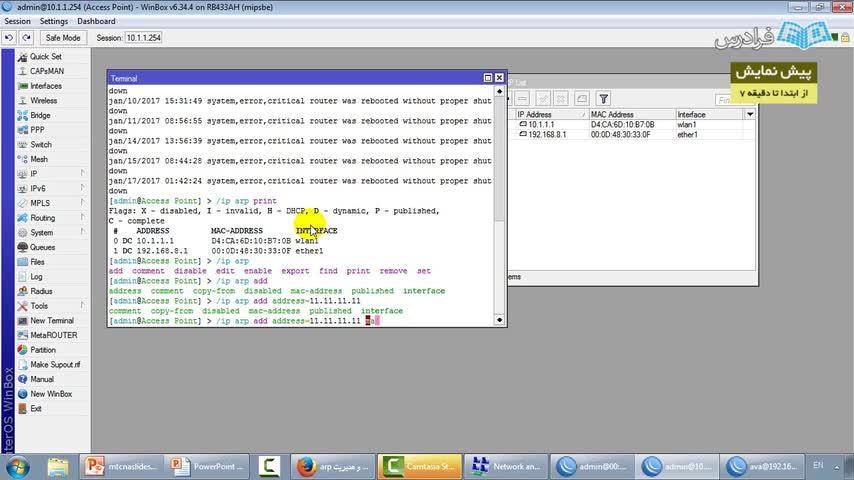This screenshot has height=480, width=854.
Task: Open Interfaces in the sidebar
Action: click(46, 86)
